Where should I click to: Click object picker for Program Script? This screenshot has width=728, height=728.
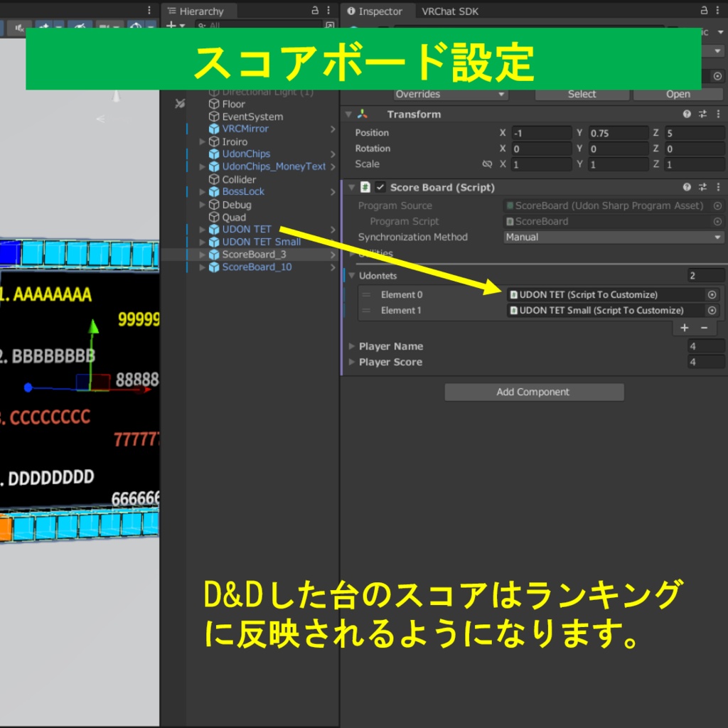click(717, 222)
